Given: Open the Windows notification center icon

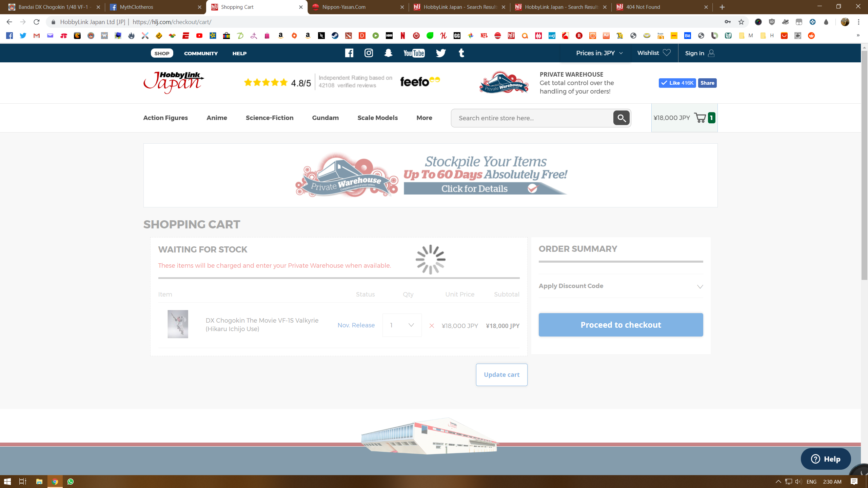Looking at the screenshot, I should click(x=854, y=482).
